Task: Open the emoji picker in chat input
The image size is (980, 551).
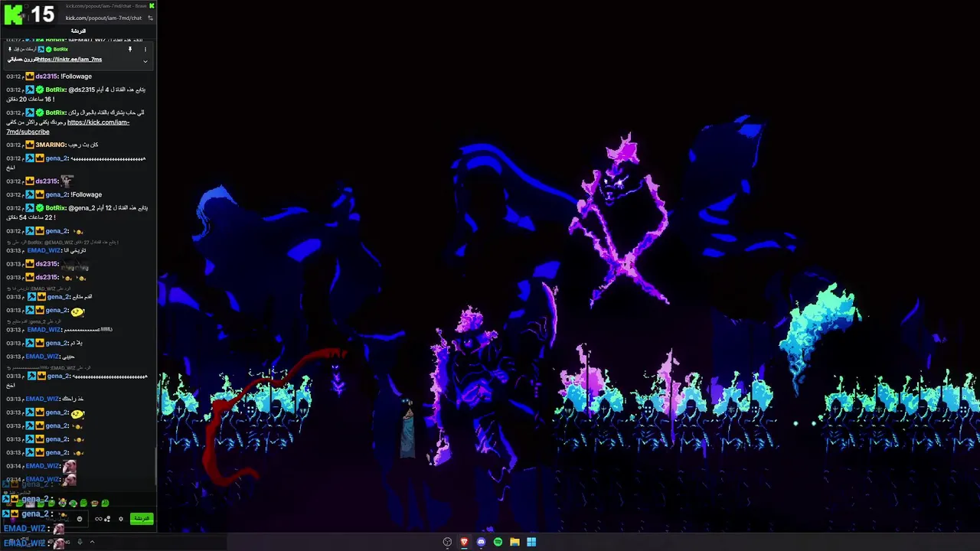Action: click(x=80, y=519)
